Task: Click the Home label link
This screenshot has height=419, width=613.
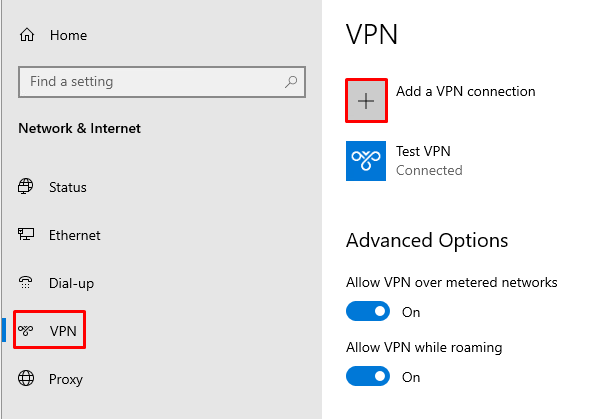Action: [68, 35]
